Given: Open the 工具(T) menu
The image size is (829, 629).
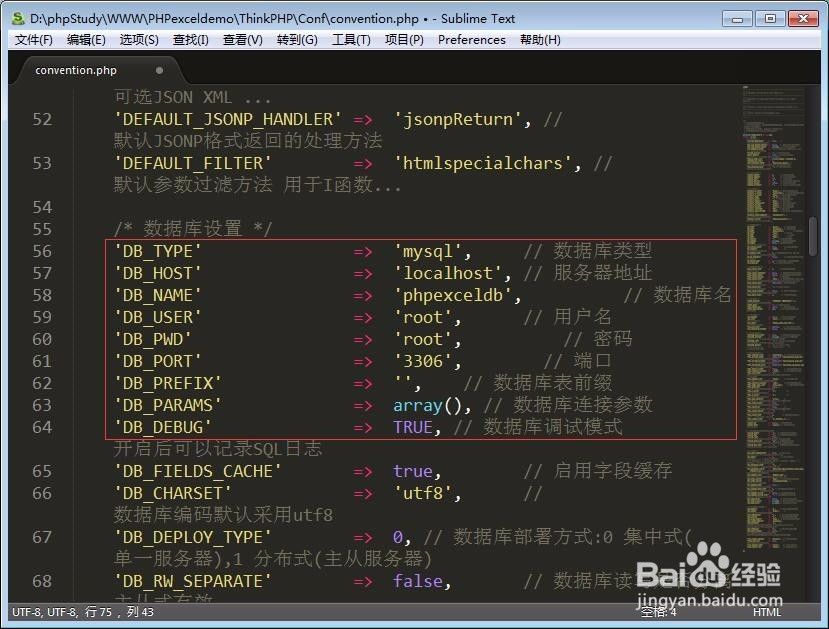Looking at the screenshot, I should coord(350,40).
